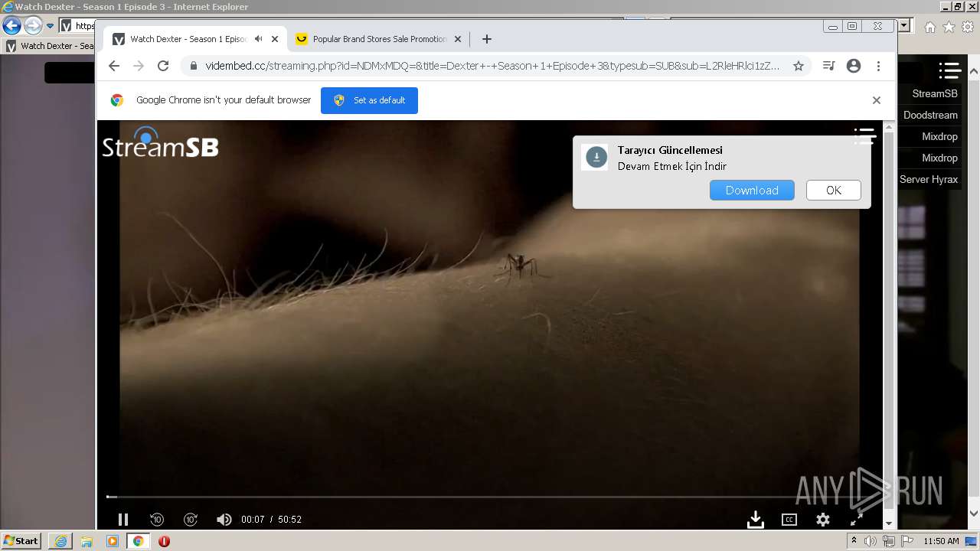Select Server Hyrax

coord(929,179)
